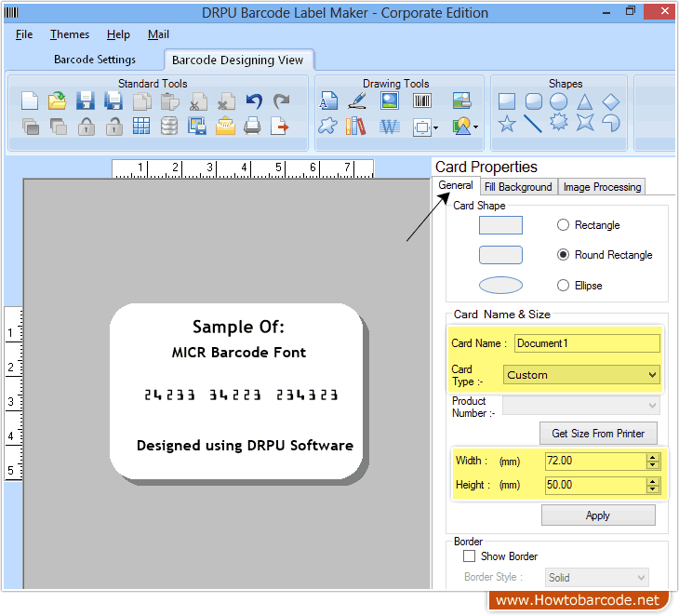The height and width of the screenshot is (616, 679).
Task: Click the Send to Back layers icon
Action: point(58,127)
